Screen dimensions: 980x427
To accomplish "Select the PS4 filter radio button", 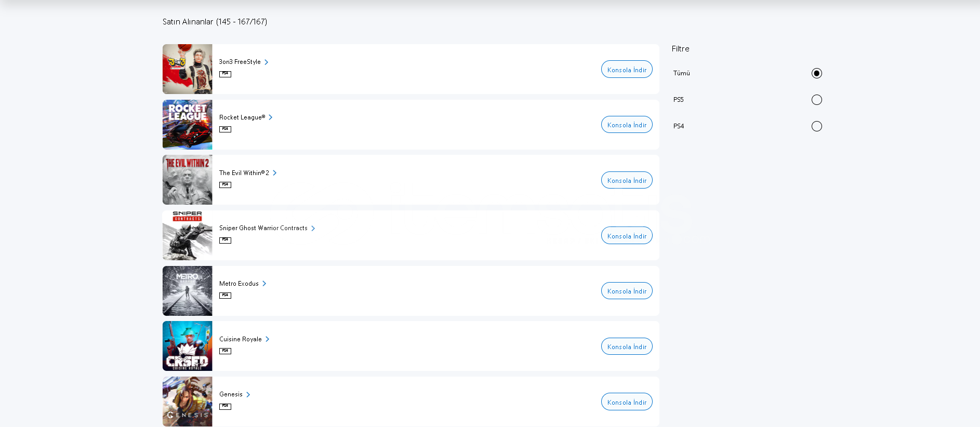I will 817,126.
